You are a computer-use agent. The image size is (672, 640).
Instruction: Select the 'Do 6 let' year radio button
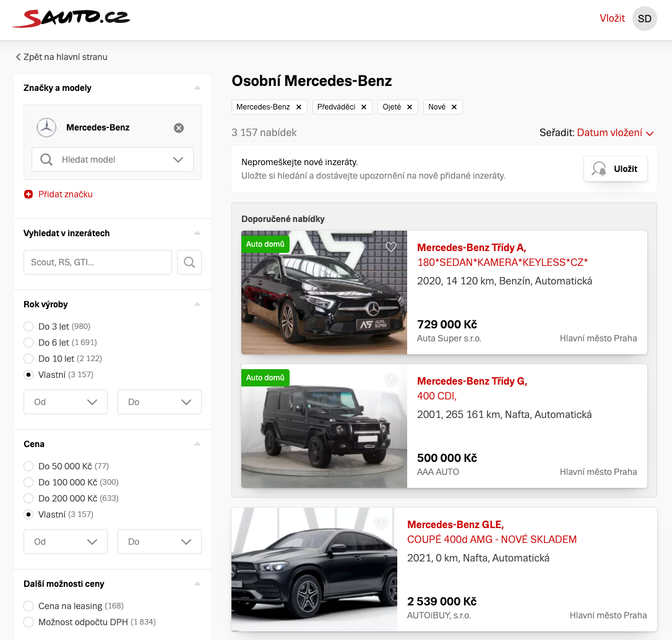tap(28, 343)
